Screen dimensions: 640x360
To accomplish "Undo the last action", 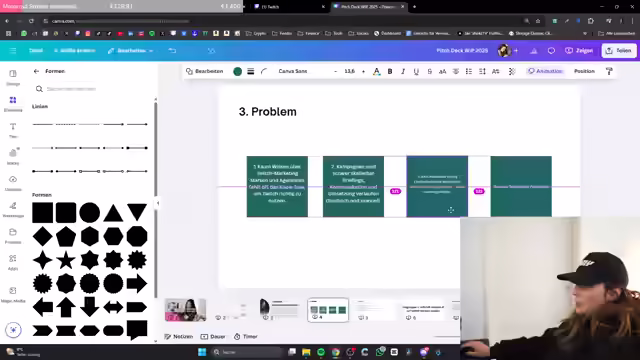I will pos(172,51).
